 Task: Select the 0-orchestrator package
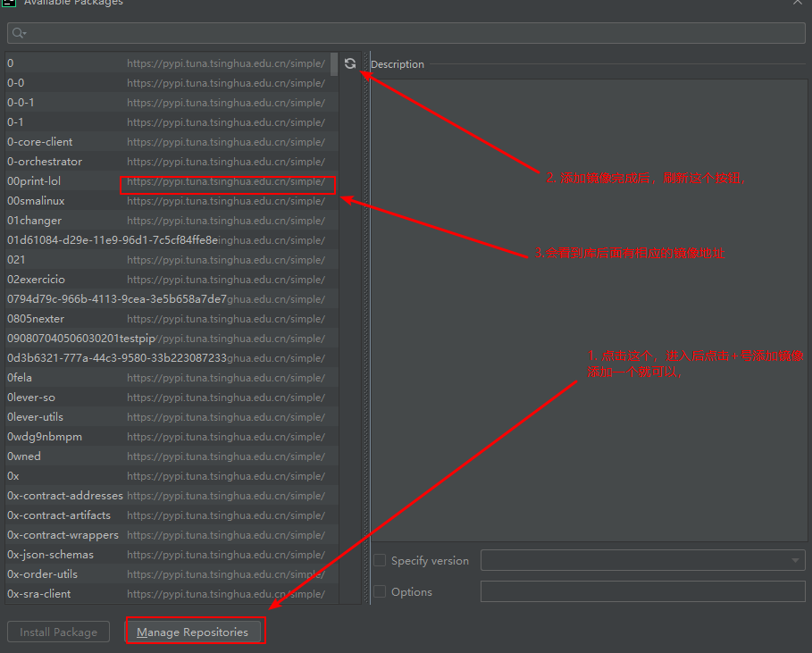172,162
